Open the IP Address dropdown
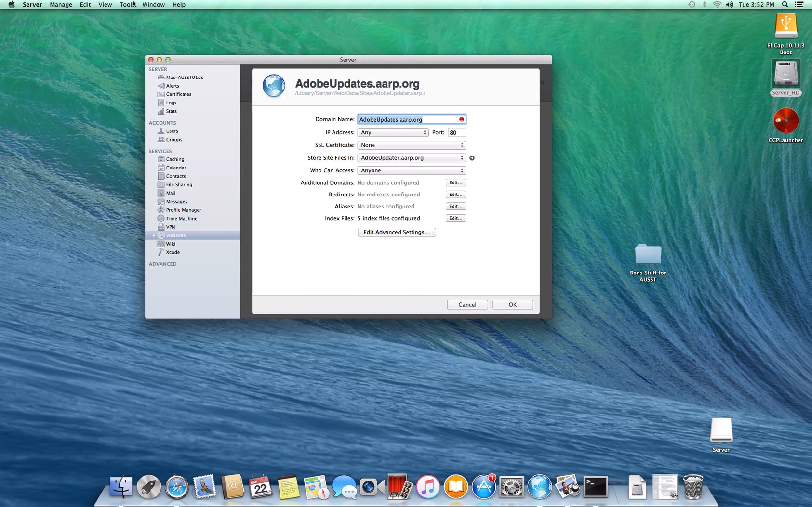 [393, 132]
